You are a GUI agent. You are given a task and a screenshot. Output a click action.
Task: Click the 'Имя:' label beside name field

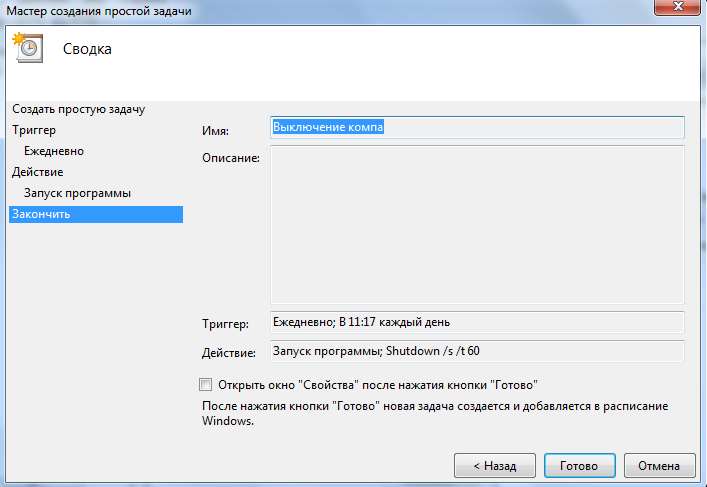(x=215, y=131)
